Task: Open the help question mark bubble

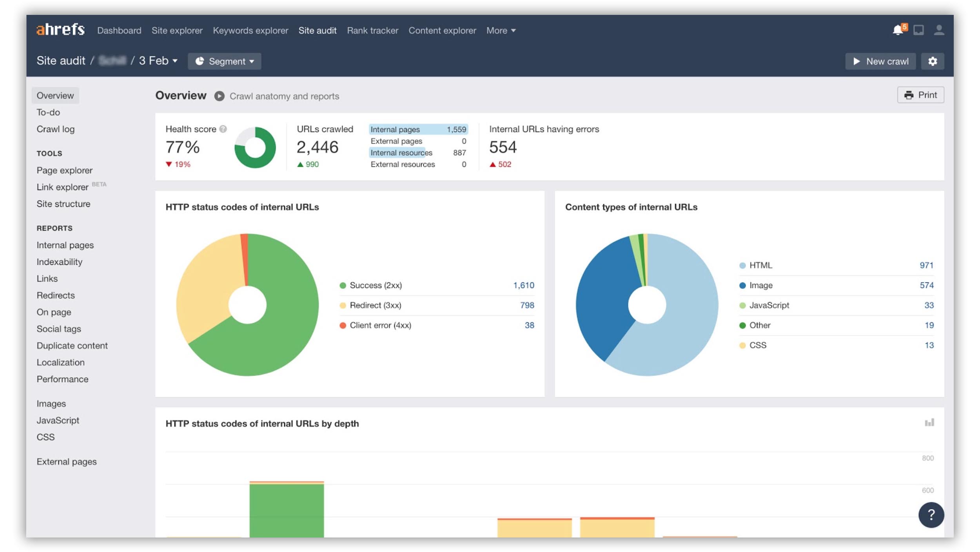Action: (x=931, y=514)
